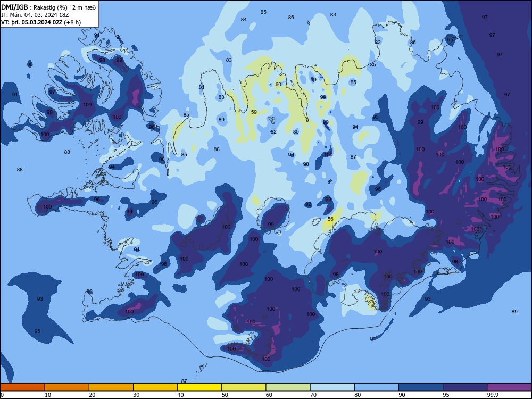The width and height of the screenshot is (532, 399).
Task: Select the 20–30 light orange legend swatch
Action: pos(111,387)
